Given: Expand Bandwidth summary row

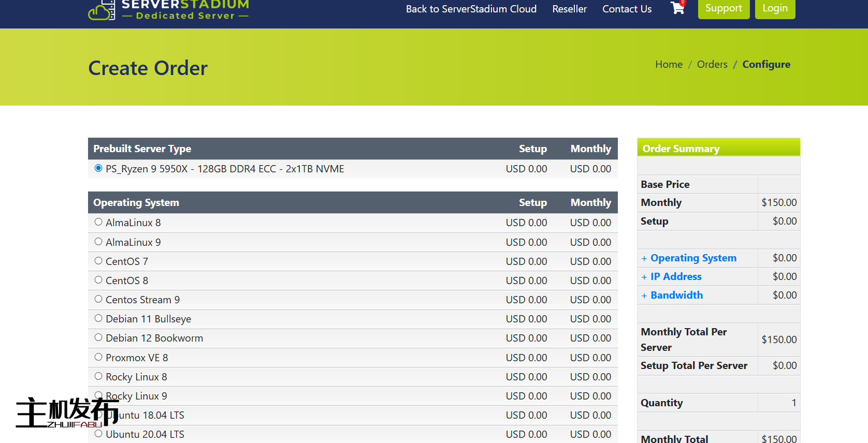Looking at the screenshot, I should pos(676,295).
